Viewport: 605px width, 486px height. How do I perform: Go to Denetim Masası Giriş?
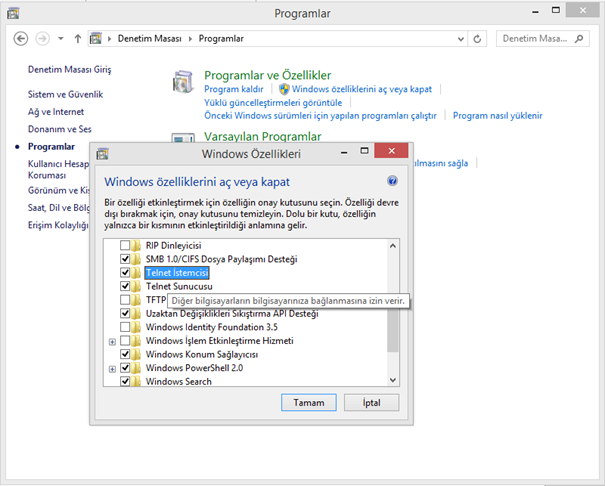pyautogui.click(x=69, y=69)
